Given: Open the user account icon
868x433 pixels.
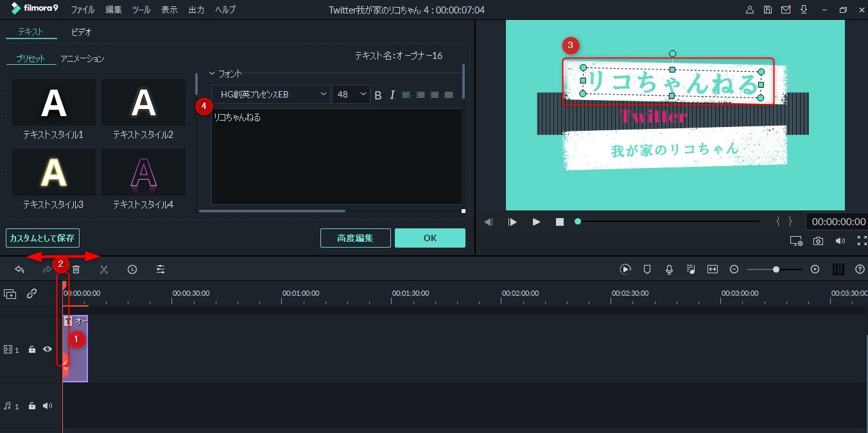Looking at the screenshot, I should point(750,10).
